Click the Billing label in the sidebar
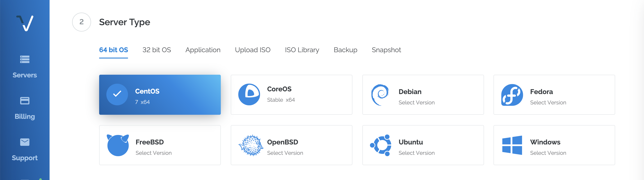 click(x=25, y=117)
